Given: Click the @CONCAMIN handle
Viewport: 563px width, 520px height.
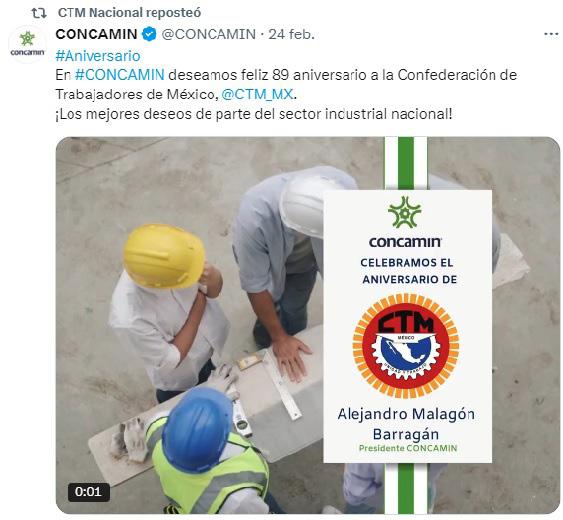Looking at the screenshot, I should coord(209,34).
